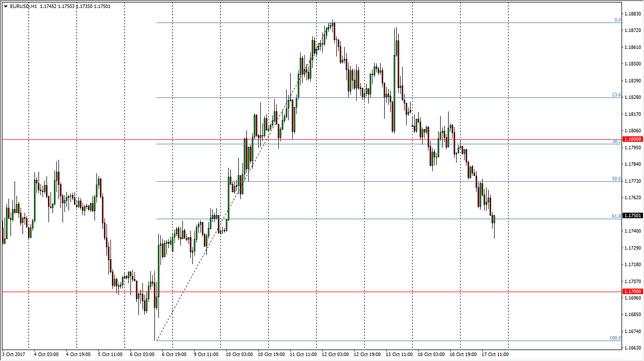644x361 pixels.
Task: Click the Fibonacci 100.0 level label
Action: coord(615,338)
